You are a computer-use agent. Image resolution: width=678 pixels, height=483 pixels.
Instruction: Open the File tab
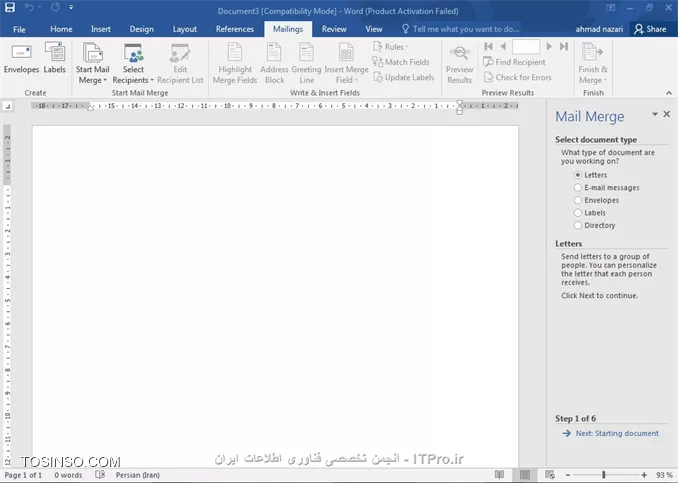(19, 29)
